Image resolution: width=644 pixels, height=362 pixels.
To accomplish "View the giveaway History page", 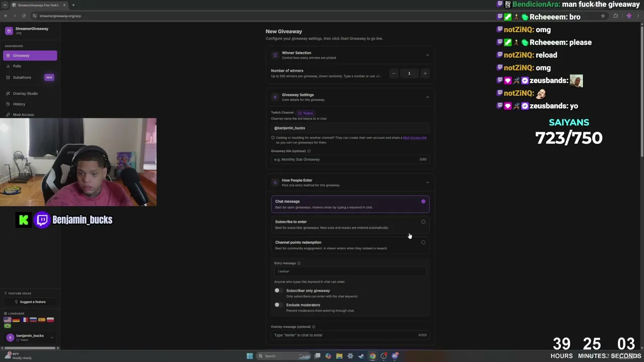I will (x=30, y=104).
